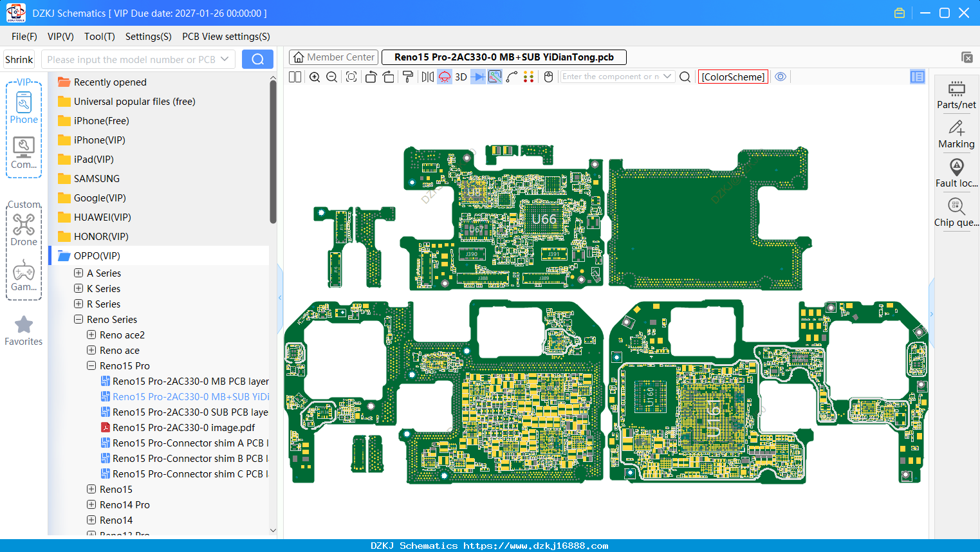This screenshot has height=552, width=980.
Task: Open the Recently opened folder
Action: point(110,82)
